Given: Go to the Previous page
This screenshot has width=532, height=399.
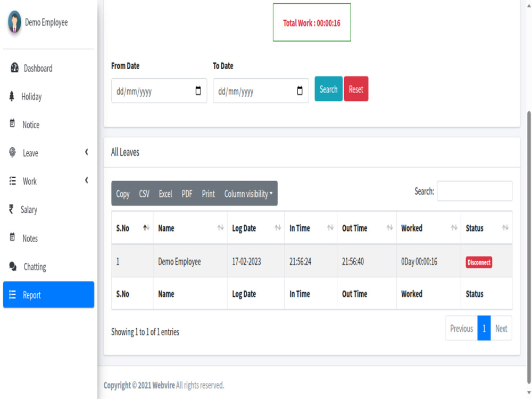Looking at the screenshot, I should point(461,328).
